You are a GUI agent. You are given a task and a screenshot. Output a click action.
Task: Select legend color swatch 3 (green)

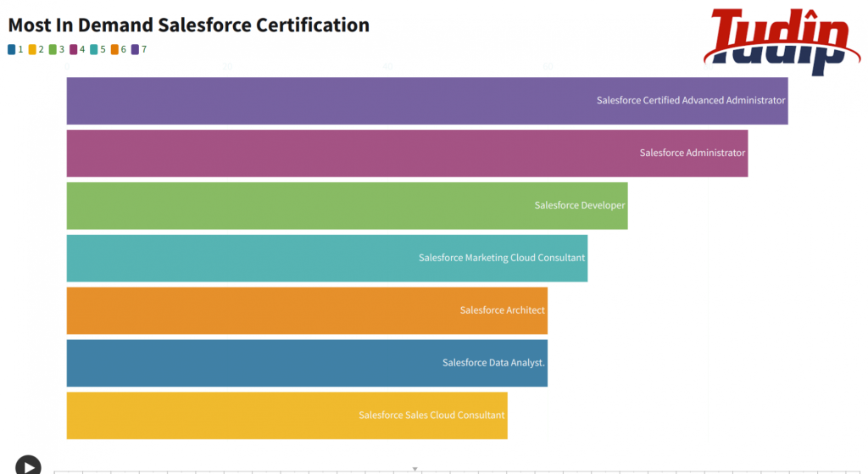[53, 50]
